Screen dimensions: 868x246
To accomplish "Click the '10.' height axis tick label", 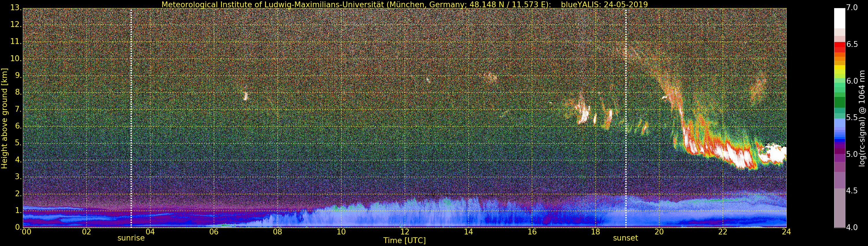I will coord(16,58).
